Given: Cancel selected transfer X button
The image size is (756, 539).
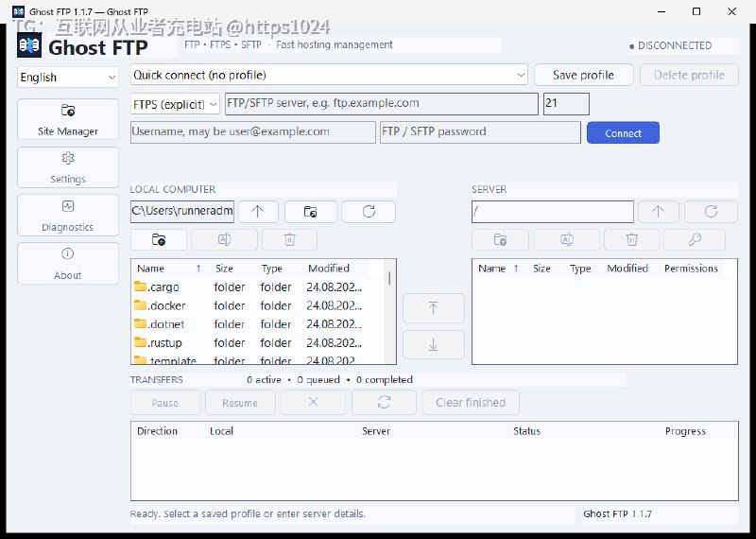Looking at the screenshot, I should click(x=314, y=403).
